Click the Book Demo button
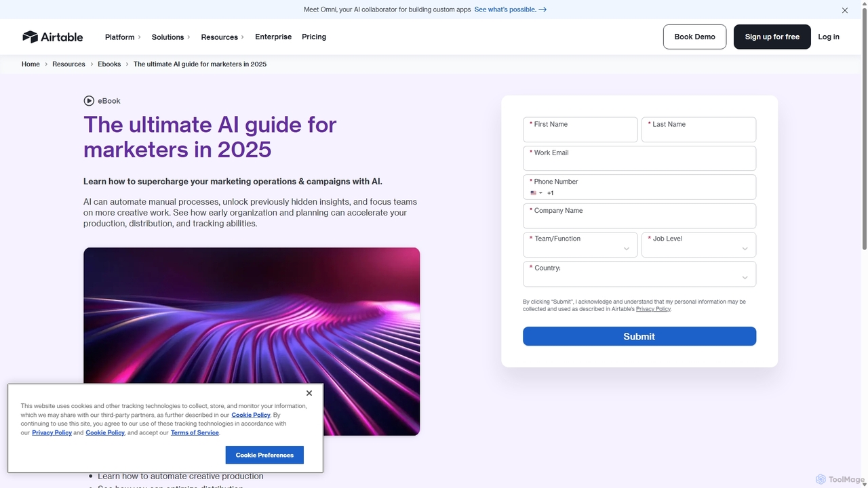This screenshot has height=488, width=868. [x=694, y=37]
